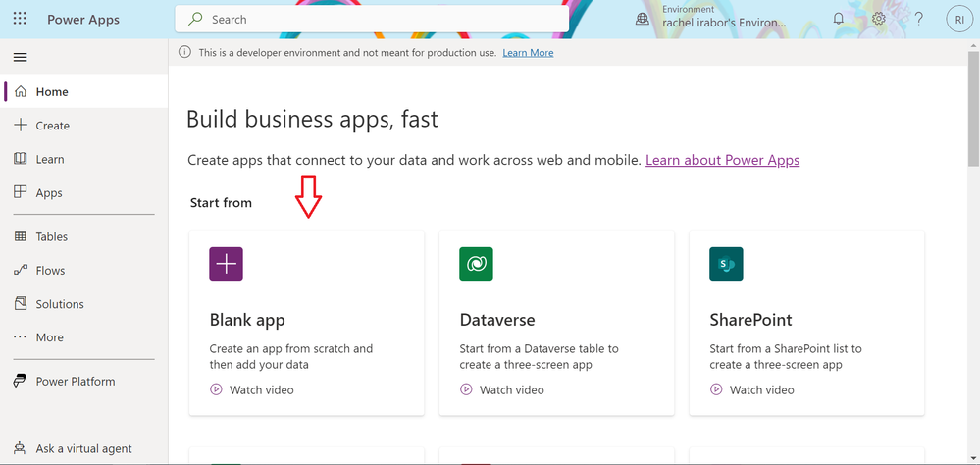Click the Apps grid icon
The height and width of the screenshot is (465, 980).
21,192
